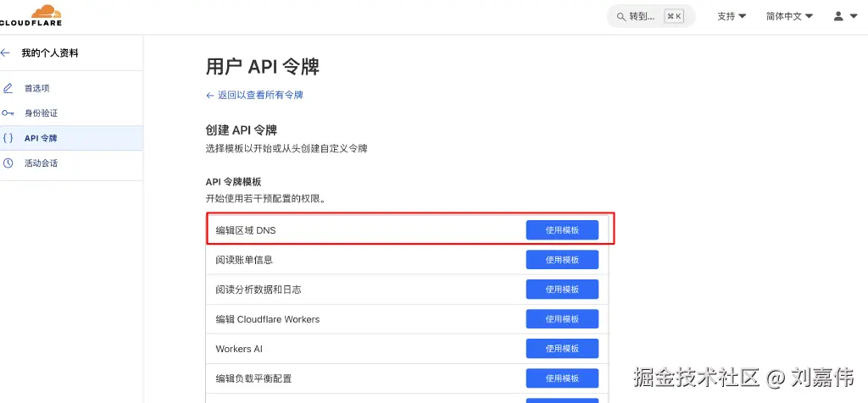Click the 阅读分析数据和日志 template name
Viewport: 868px width, 403px height.
coord(259,290)
